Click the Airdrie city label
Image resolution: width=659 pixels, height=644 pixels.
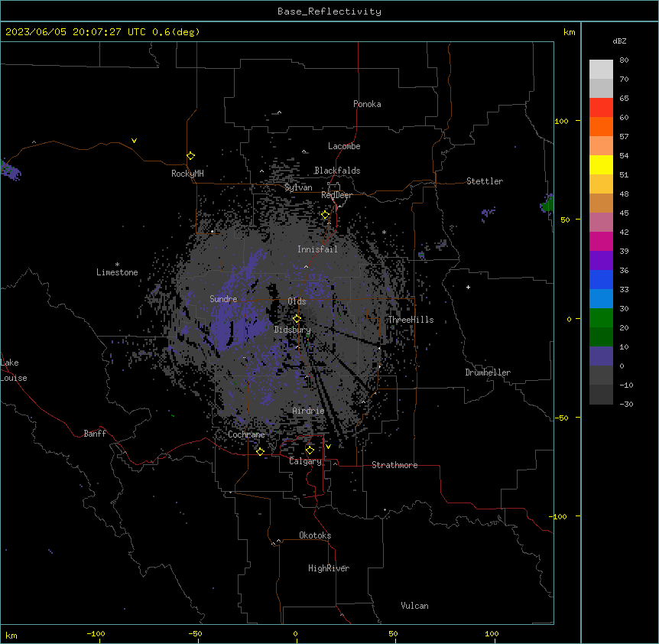tap(308, 411)
